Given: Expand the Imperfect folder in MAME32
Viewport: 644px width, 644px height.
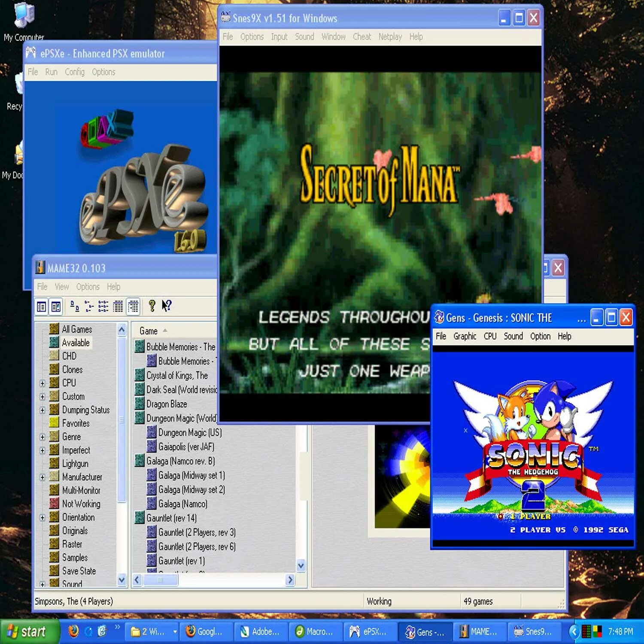Looking at the screenshot, I should tap(43, 450).
